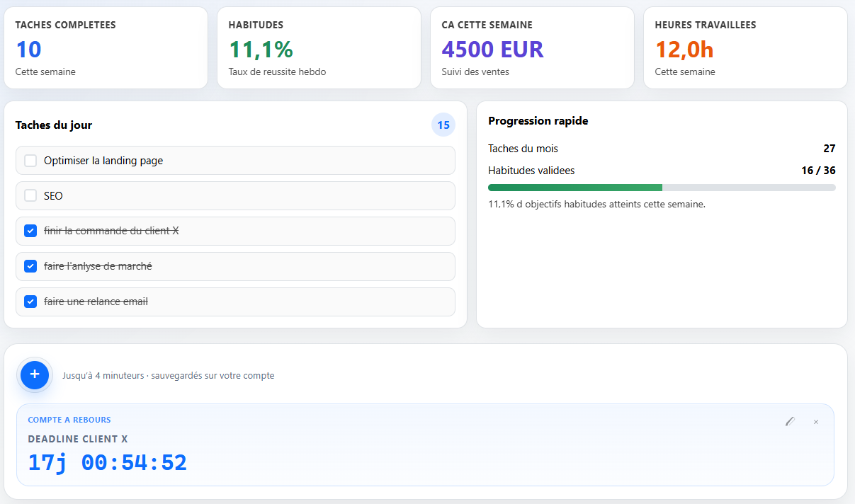Check the SEO task checkbox
The image size is (855, 504).
[x=30, y=195]
